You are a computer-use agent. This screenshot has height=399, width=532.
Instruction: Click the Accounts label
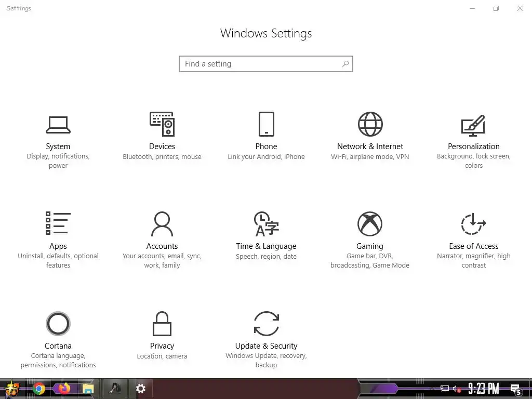pos(162,246)
